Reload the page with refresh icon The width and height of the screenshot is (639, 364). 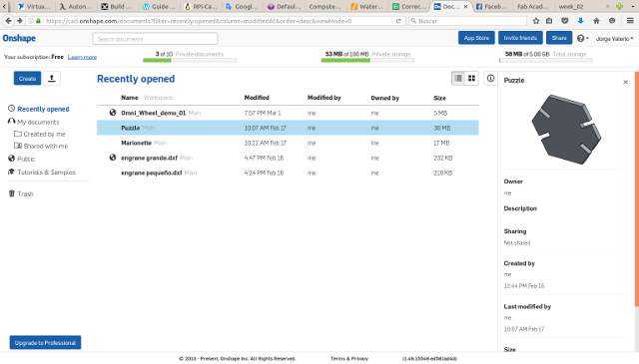pos(398,21)
